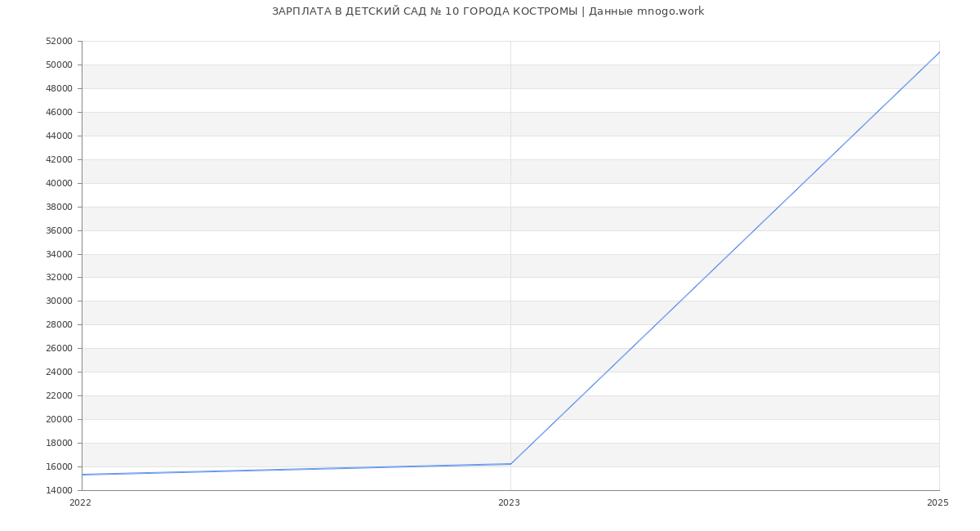Click the 50000 y-axis label
Screen dimensions: 980x531
59,65
